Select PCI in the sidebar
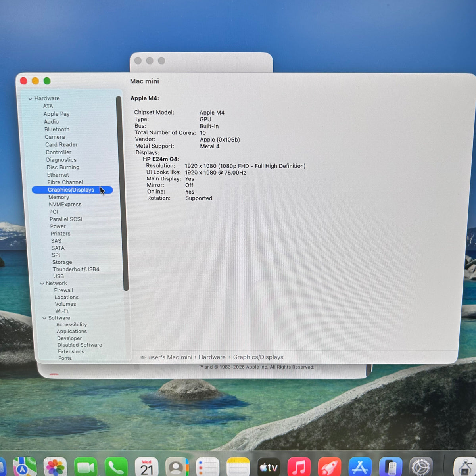This screenshot has width=476, height=476. tap(54, 212)
